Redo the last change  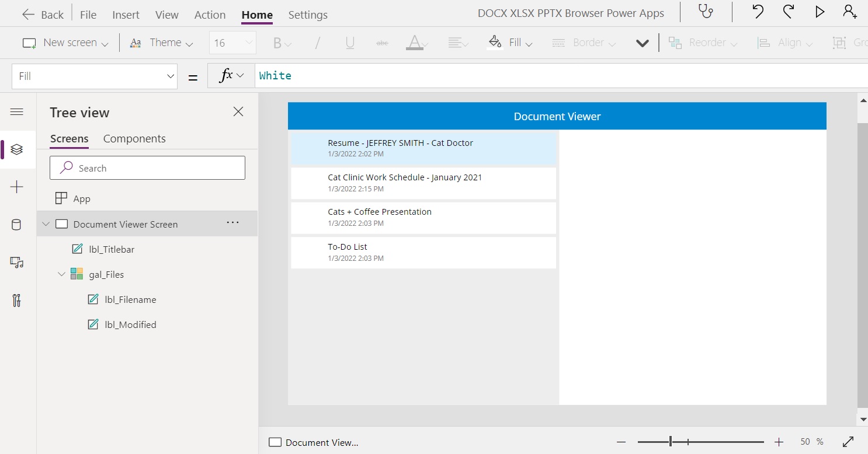tap(788, 11)
